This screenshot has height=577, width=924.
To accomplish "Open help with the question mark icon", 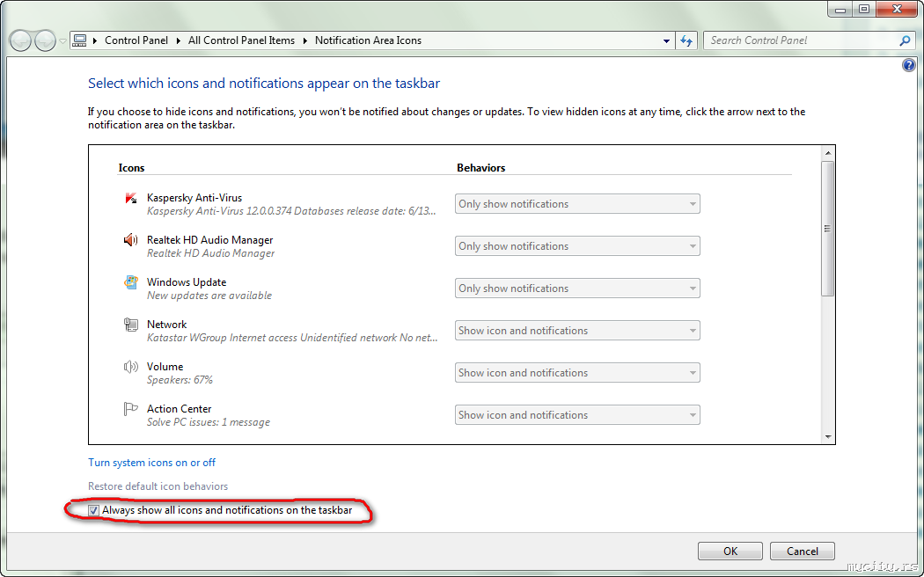I will click(x=909, y=66).
